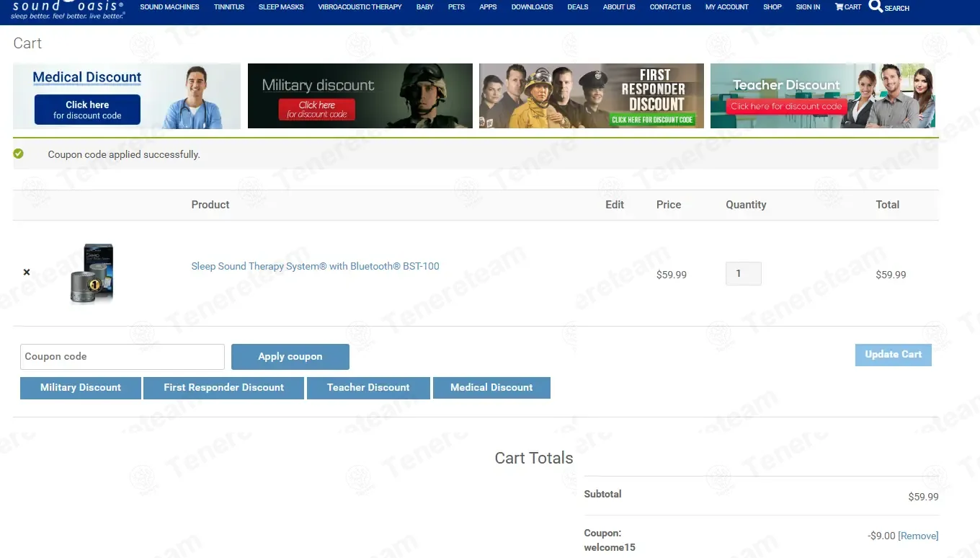Click the -$9.00 coupon amount
Viewport: 980px width, 558px height.
(x=882, y=536)
